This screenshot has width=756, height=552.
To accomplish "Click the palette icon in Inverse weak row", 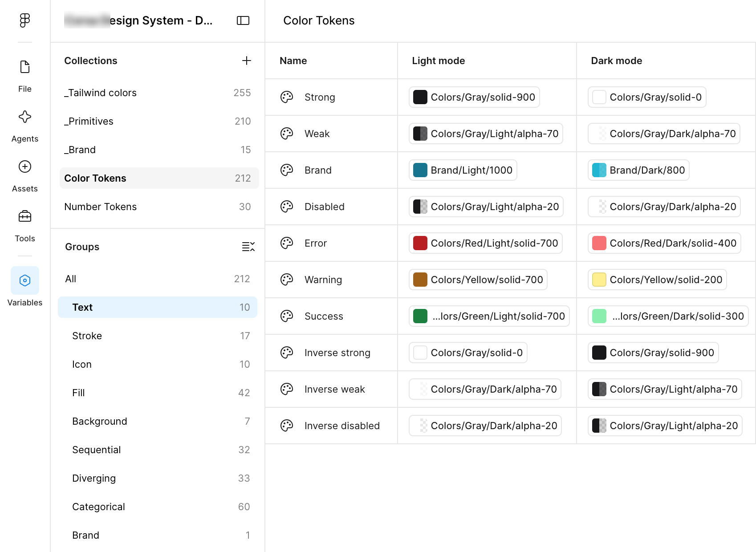I will [287, 389].
